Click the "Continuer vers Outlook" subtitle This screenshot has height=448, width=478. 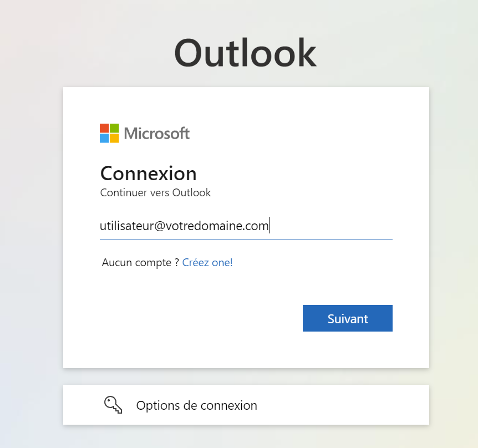pos(155,193)
